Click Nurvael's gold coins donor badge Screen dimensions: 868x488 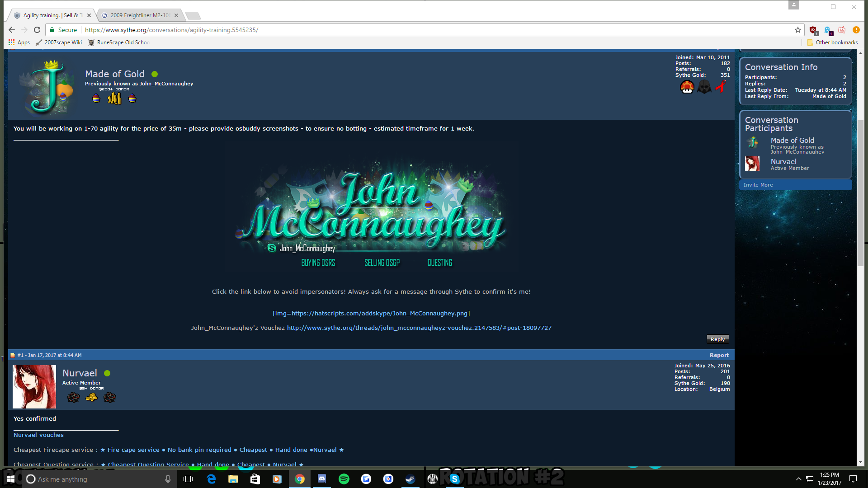91,397
